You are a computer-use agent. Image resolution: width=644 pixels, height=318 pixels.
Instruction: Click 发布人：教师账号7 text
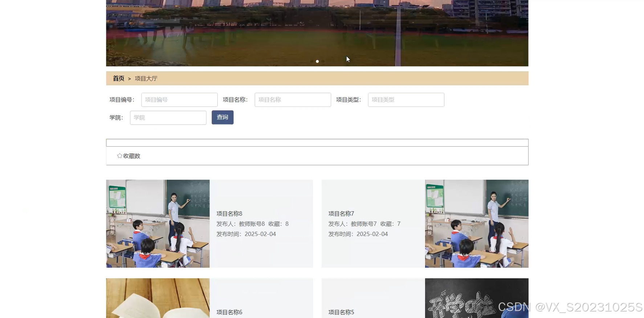point(352,224)
